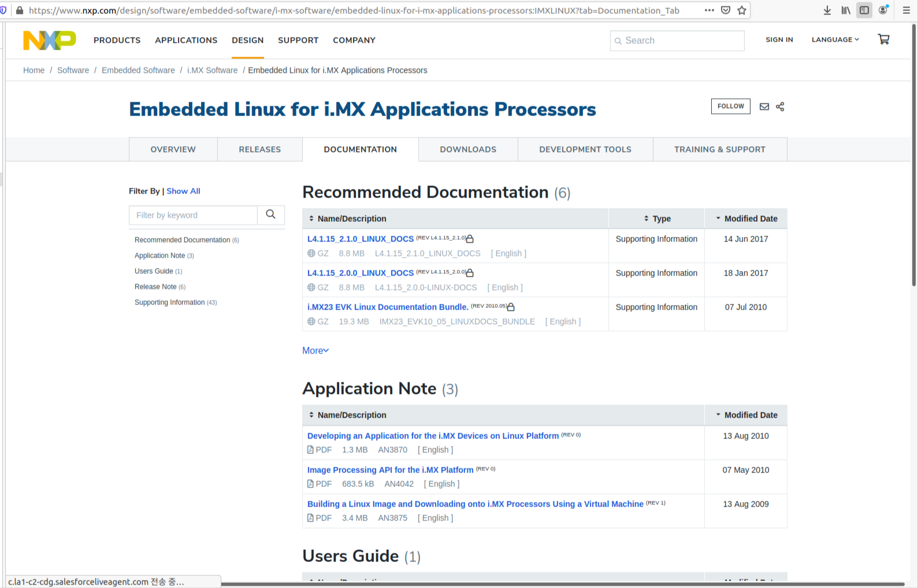Open Image Processing API for i.MX Platform link
The width and height of the screenshot is (918, 588).
[391, 470]
